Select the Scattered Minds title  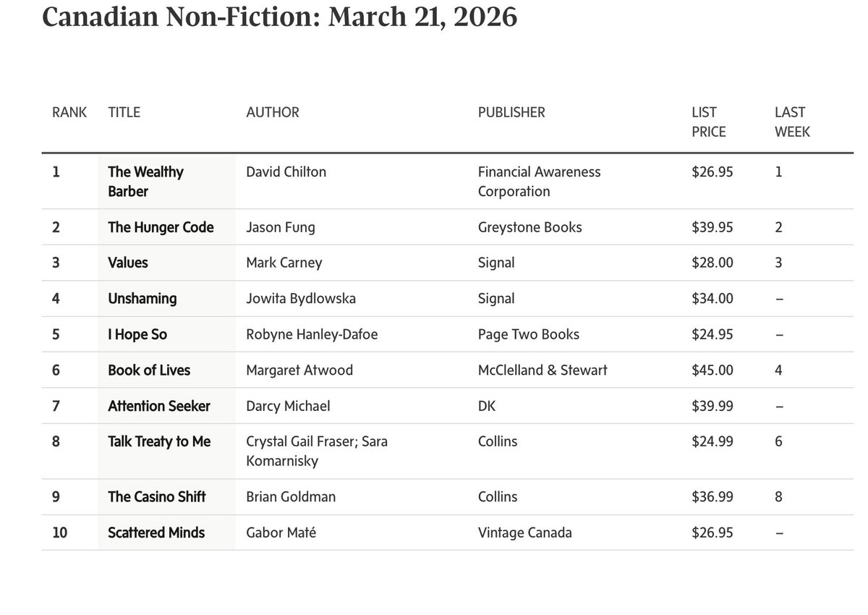click(156, 533)
